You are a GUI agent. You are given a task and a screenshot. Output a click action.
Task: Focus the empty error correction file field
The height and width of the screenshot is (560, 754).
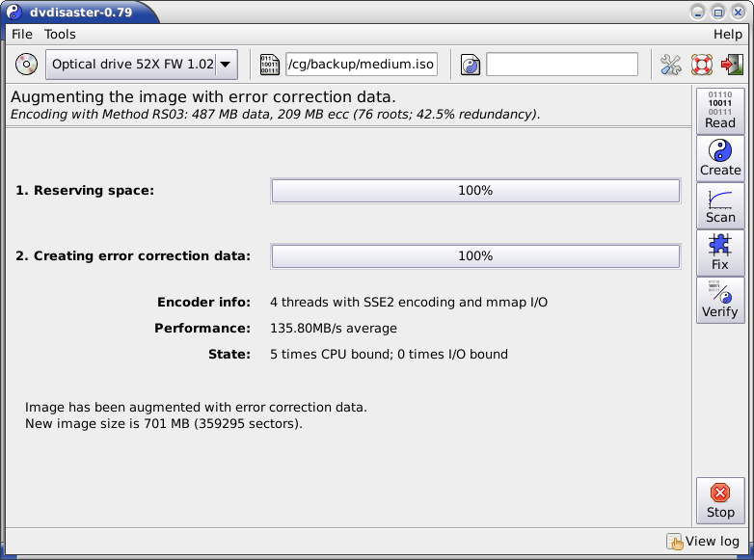[562, 65]
